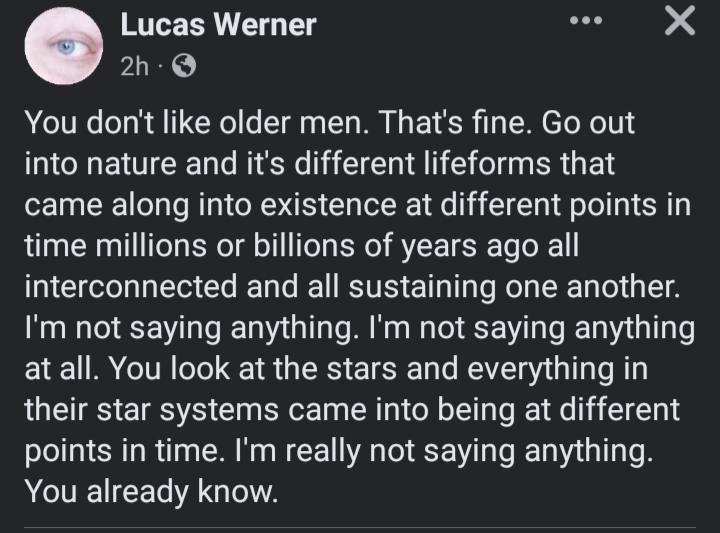Visit the Lucas Werner profile name link
Screen dimensions: 720x533
coord(219,24)
